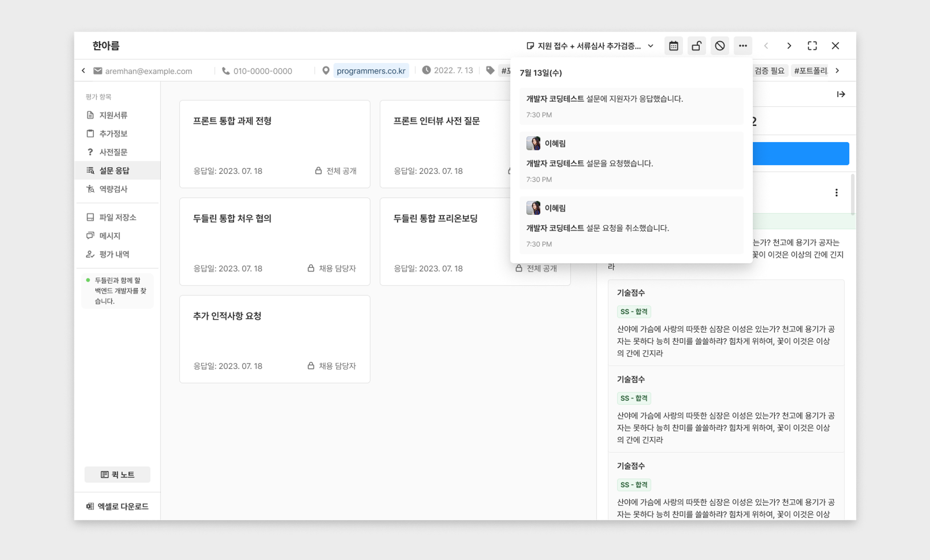Open the more options ellipsis menu
The image size is (930, 560).
tap(743, 46)
